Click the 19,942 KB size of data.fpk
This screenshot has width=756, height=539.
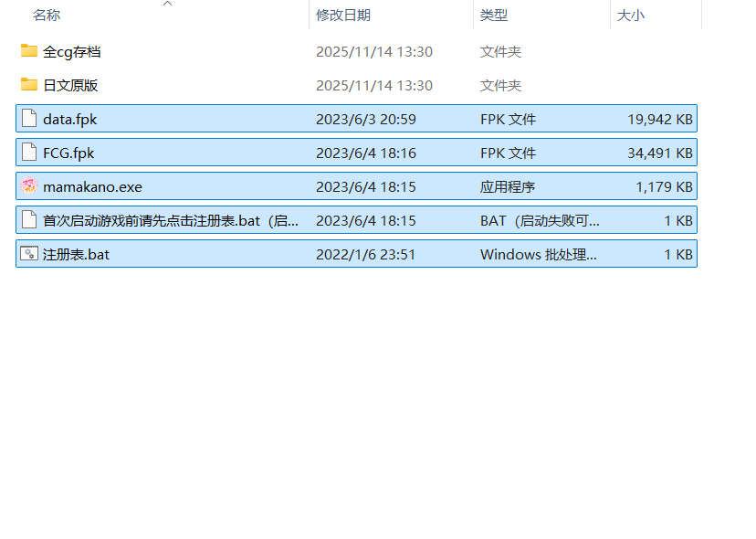(659, 119)
